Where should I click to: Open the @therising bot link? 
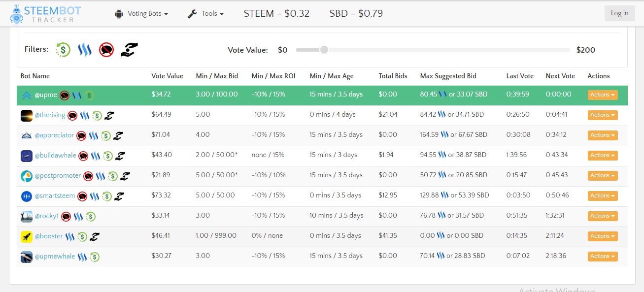coord(50,115)
